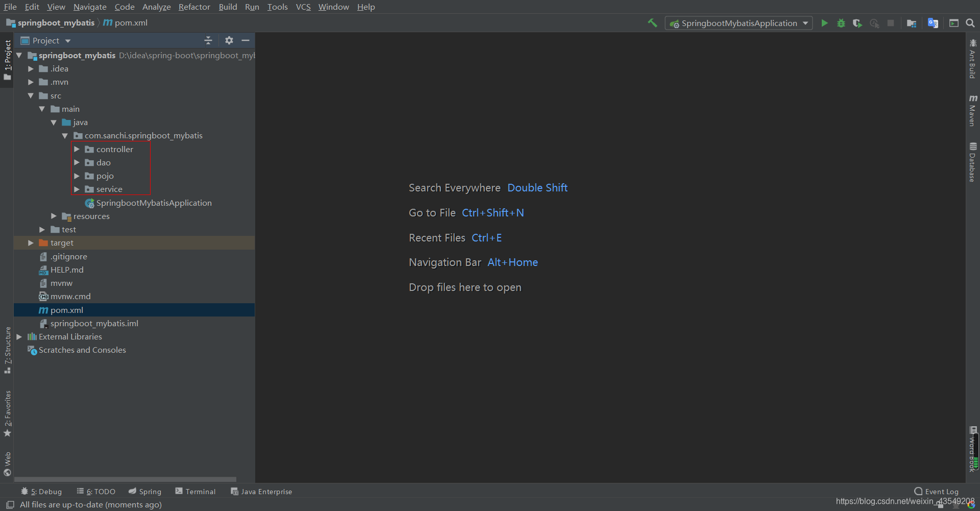The width and height of the screenshot is (980, 511).
Task: Open the File menu
Action: click(10, 7)
